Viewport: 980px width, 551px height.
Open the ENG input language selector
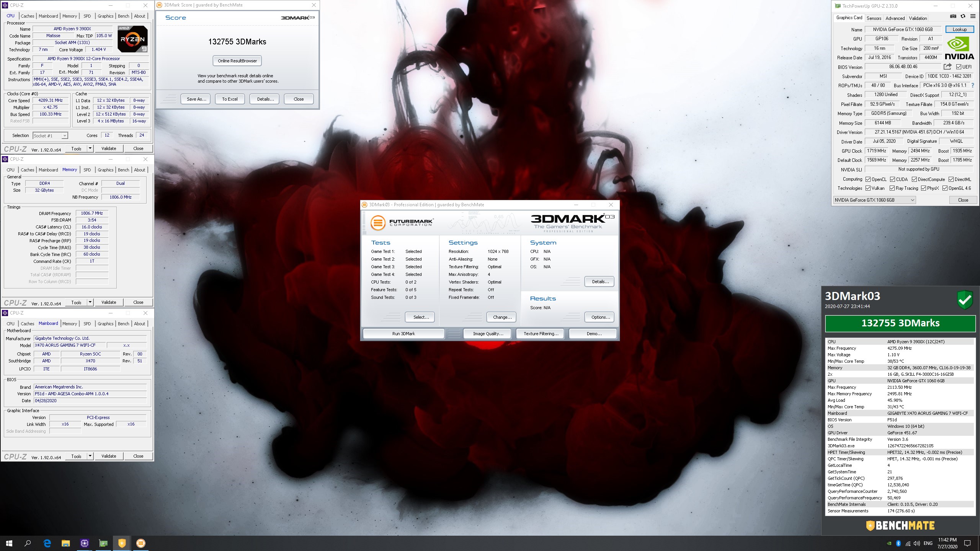pyautogui.click(x=928, y=543)
